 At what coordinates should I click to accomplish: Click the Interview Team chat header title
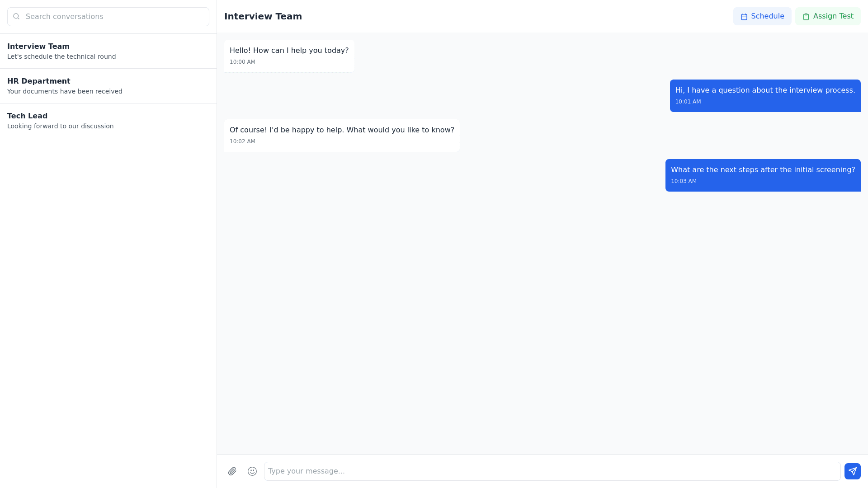click(263, 16)
